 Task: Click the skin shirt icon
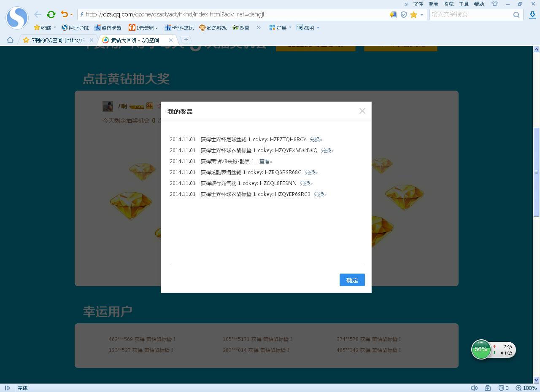[x=494, y=4]
